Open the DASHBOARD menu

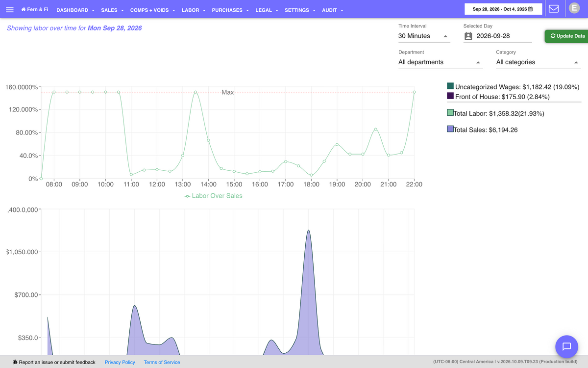point(75,10)
